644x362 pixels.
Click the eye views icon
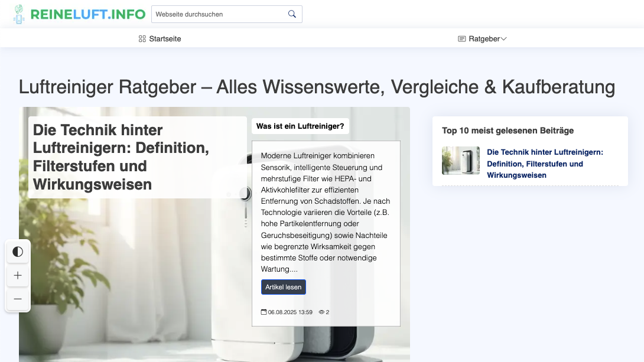321,312
